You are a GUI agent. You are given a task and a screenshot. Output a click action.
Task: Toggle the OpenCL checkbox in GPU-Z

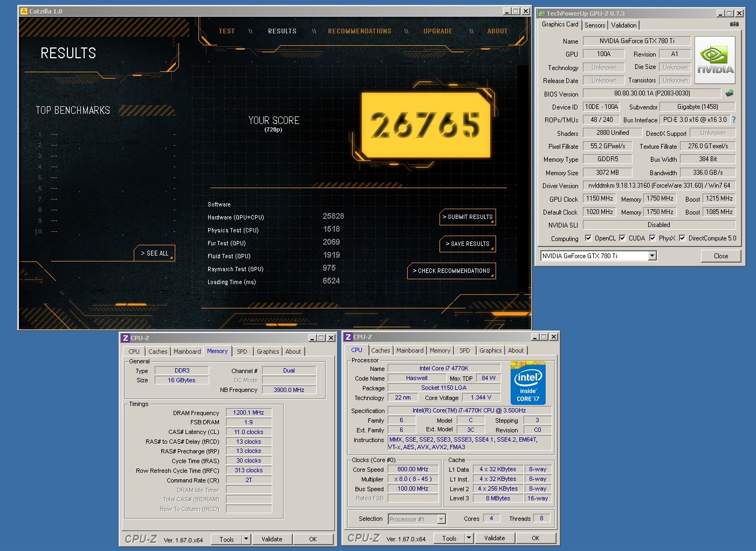coord(588,238)
